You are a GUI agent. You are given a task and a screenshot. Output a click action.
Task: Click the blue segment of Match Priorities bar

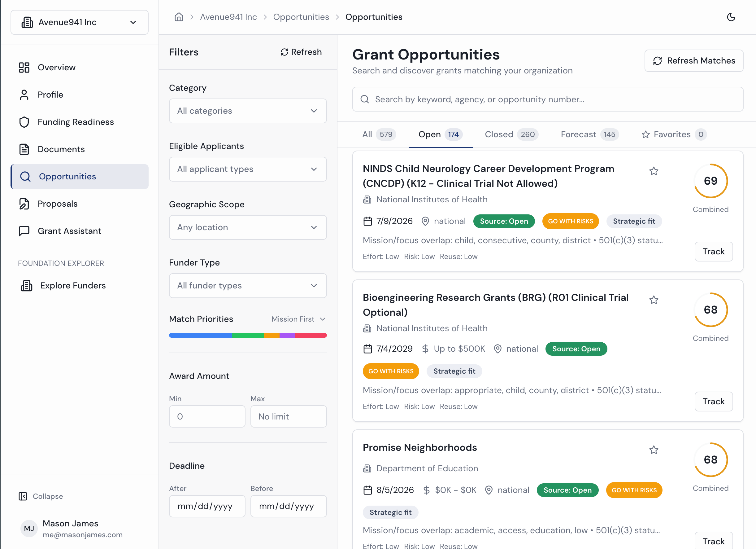(200, 335)
